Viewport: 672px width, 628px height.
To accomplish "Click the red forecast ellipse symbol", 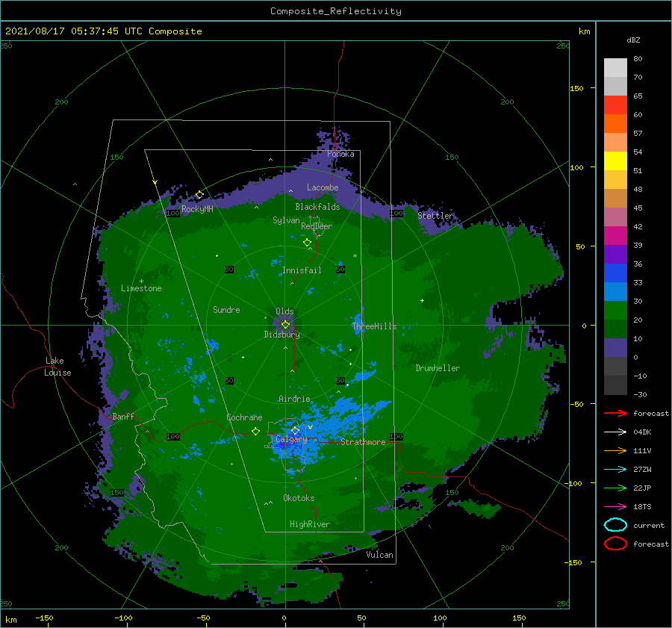I will pos(615,544).
